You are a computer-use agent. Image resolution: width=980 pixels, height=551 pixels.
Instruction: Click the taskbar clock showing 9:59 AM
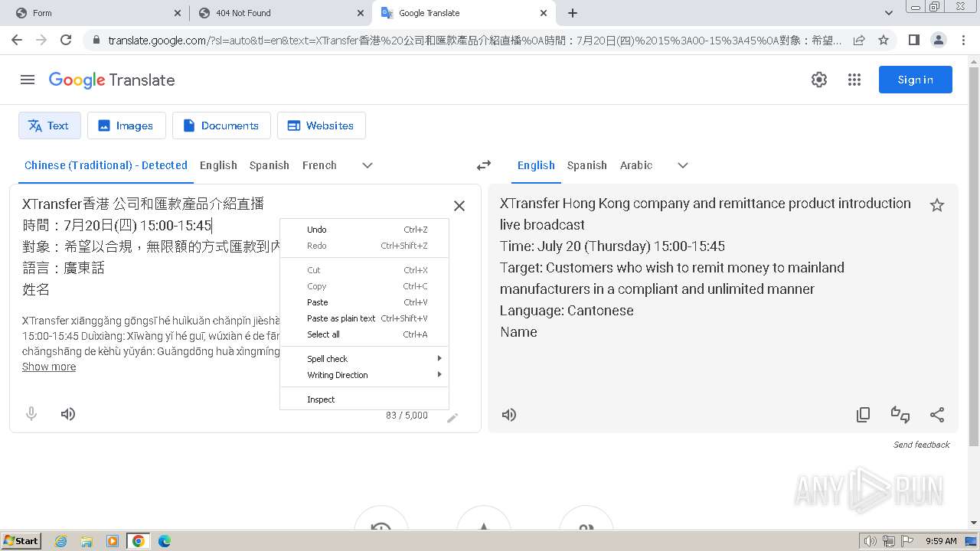click(x=941, y=541)
